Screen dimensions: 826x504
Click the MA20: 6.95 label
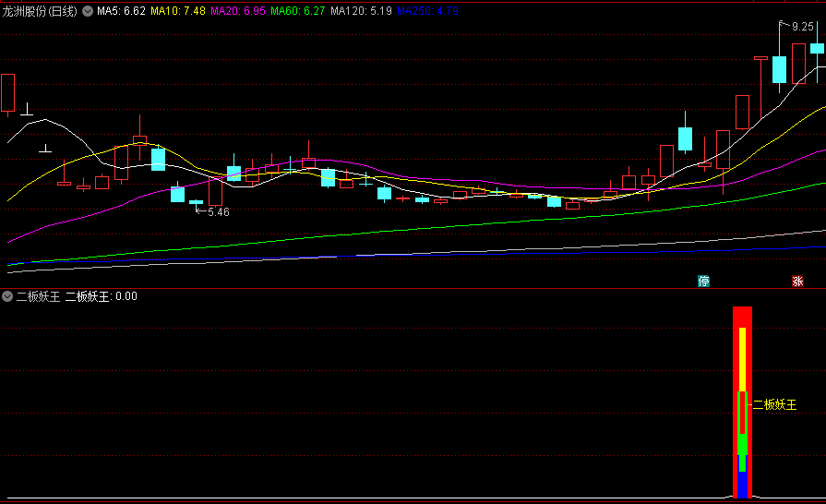[x=238, y=11]
